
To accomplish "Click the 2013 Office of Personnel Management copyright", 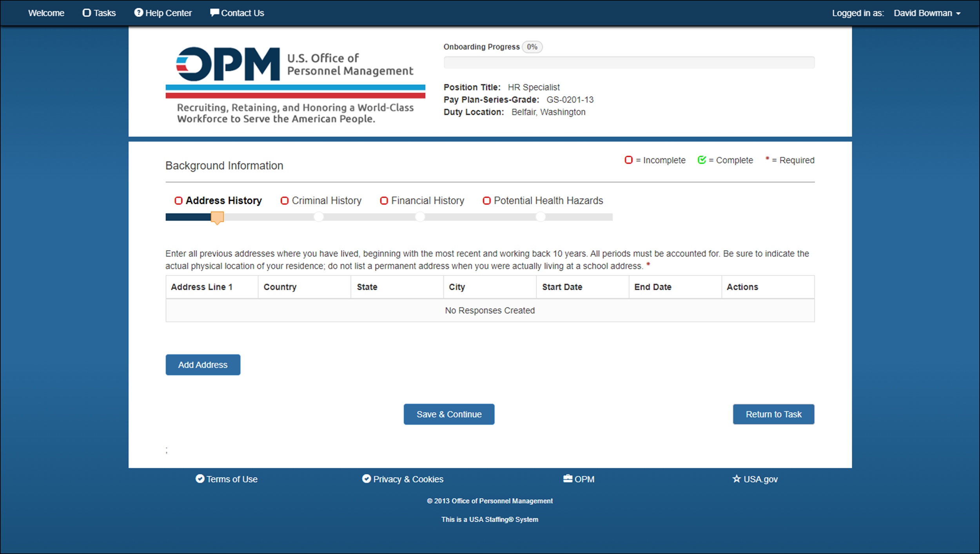I will pos(490,501).
